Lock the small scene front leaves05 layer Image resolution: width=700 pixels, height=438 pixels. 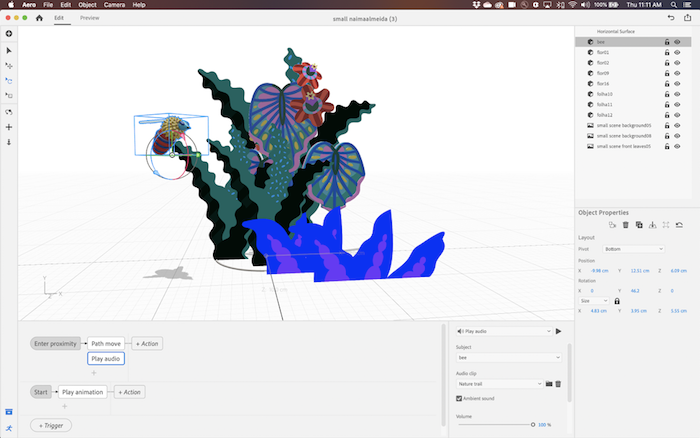[x=667, y=146]
